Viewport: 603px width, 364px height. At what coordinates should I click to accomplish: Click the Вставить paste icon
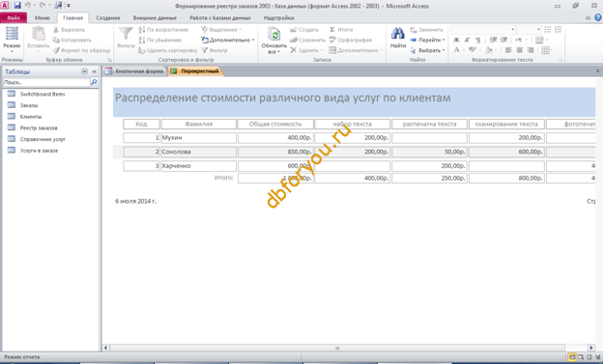[39, 34]
